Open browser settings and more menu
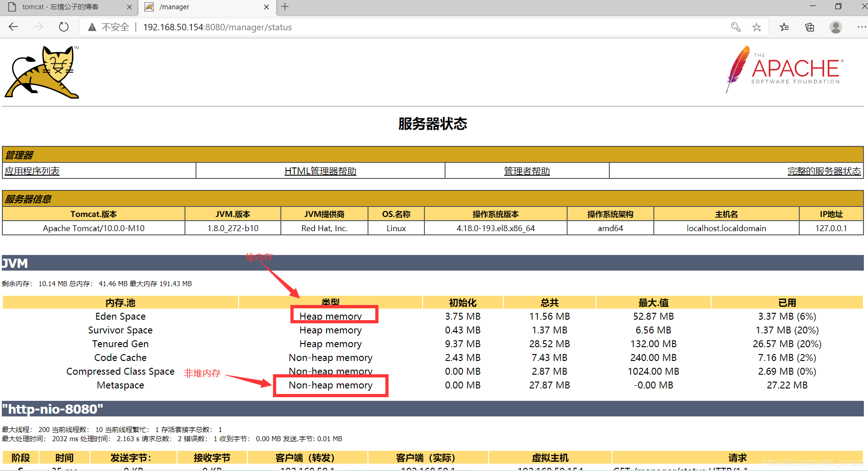Screen dimensions: 868x471 pyautogui.click(x=862, y=27)
